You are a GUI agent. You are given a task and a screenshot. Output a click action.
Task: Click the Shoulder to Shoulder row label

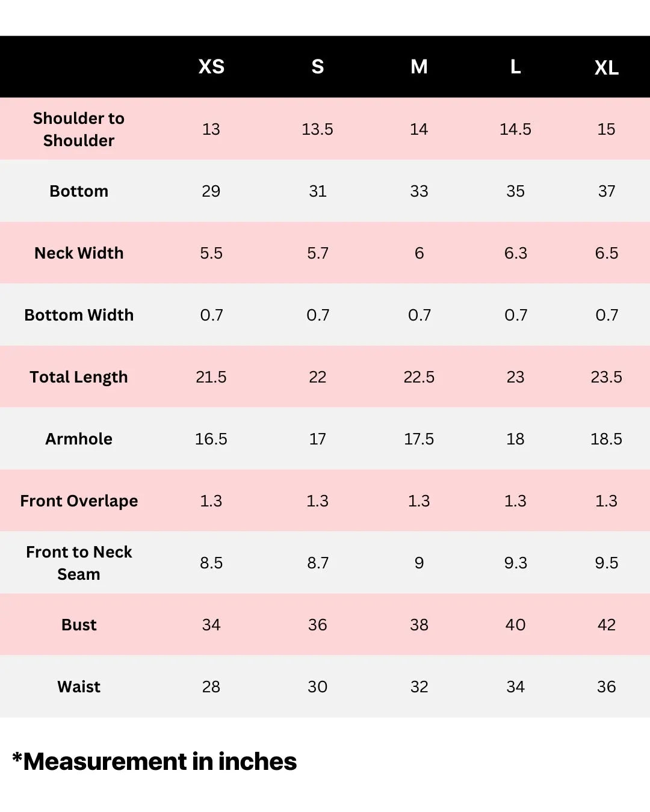(x=79, y=129)
